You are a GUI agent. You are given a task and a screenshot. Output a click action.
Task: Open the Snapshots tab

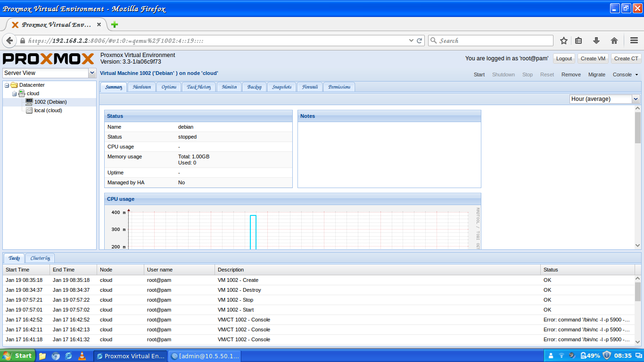click(x=282, y=87)
